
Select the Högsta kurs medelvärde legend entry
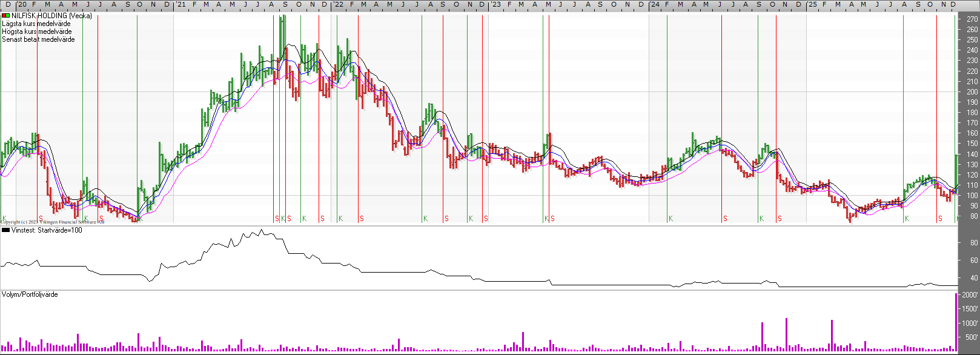(x=36, y=32)
